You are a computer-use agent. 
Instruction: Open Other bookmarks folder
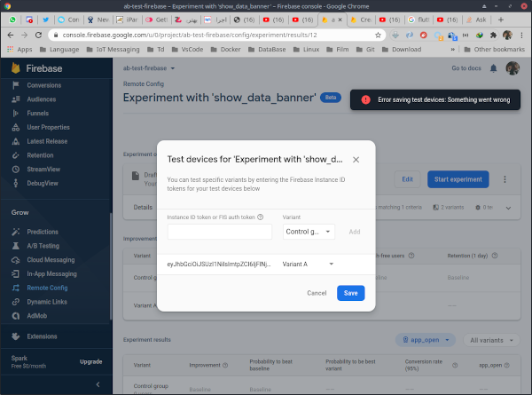pos(495,49)
